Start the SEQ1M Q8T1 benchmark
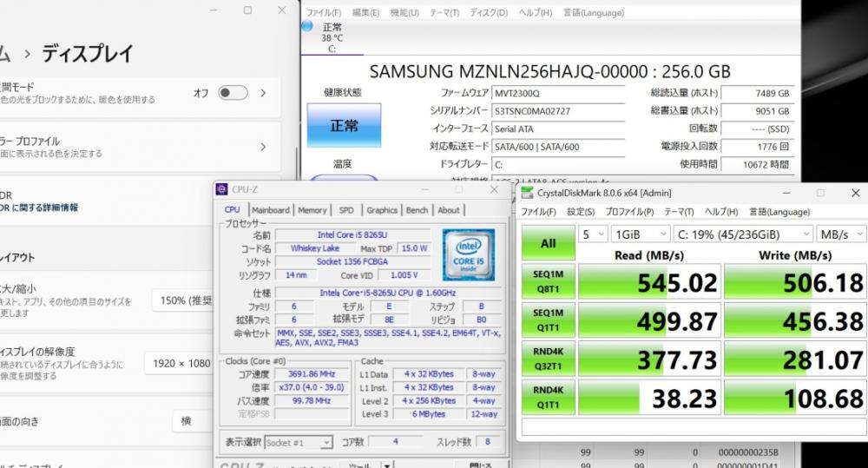Image resolution: width=868 pixels, height=468 pixels. 548,281
